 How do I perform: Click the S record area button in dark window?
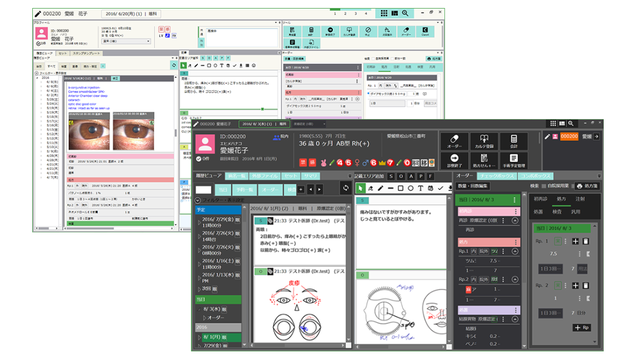pos(391,176)
